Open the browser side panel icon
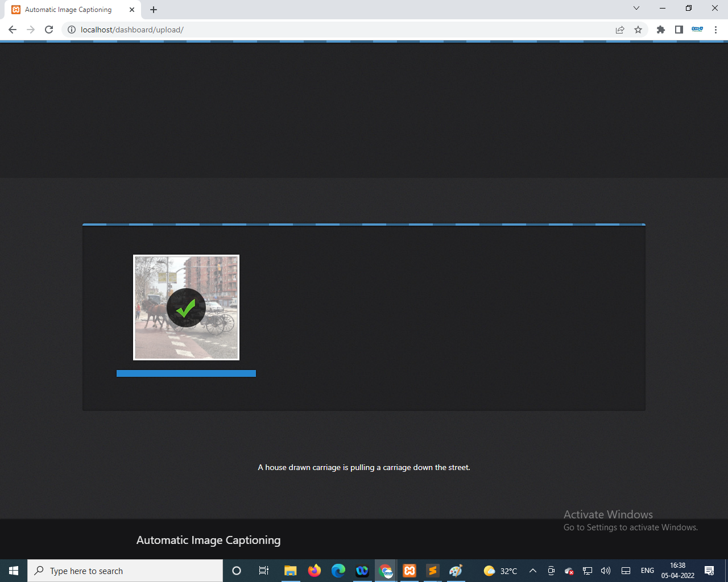Screen dimensions: 728x582 click(x=679, y=30)
